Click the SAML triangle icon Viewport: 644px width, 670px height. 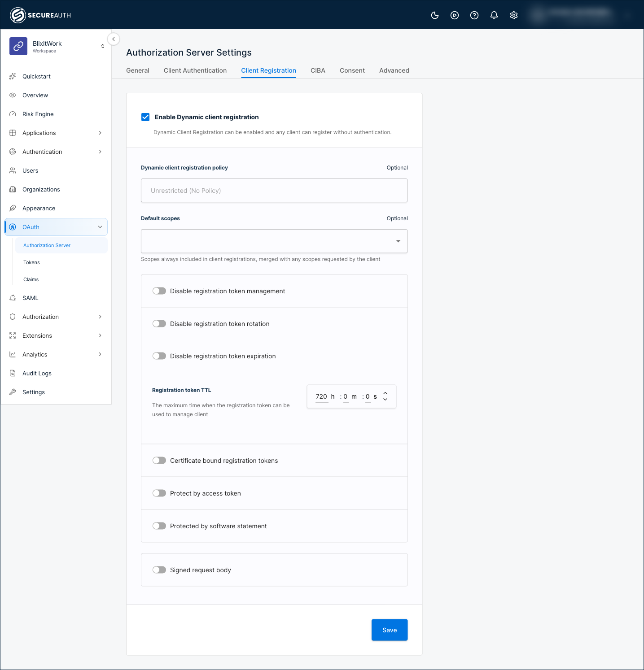pos(13,298)
